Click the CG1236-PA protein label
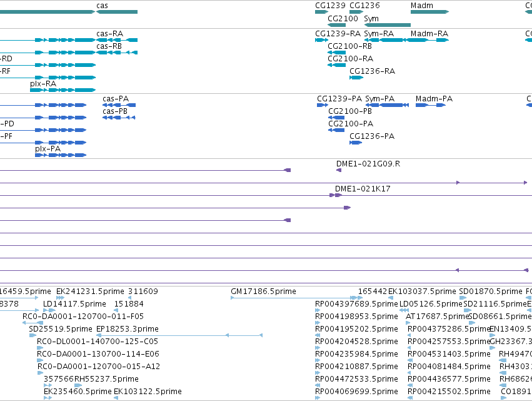Screen dimensions: 532x401 click(x=372, y=136)
